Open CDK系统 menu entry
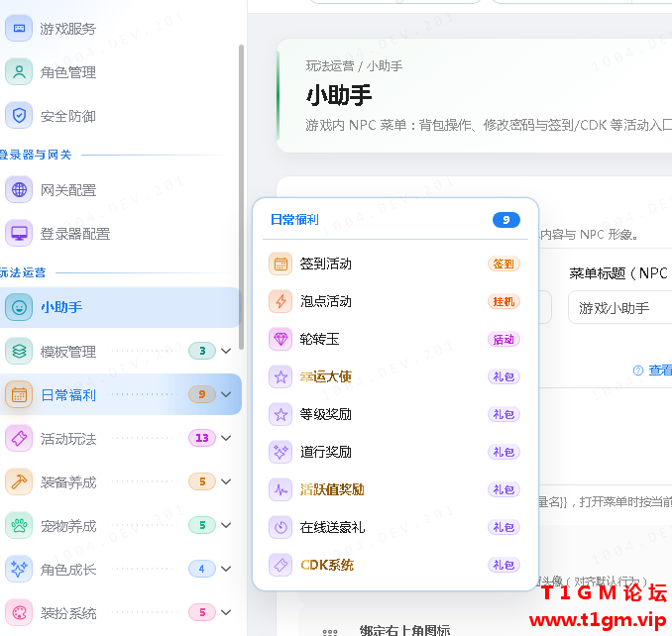The width and height of the screenshot is (672, 636). click(x=394, y=565)
